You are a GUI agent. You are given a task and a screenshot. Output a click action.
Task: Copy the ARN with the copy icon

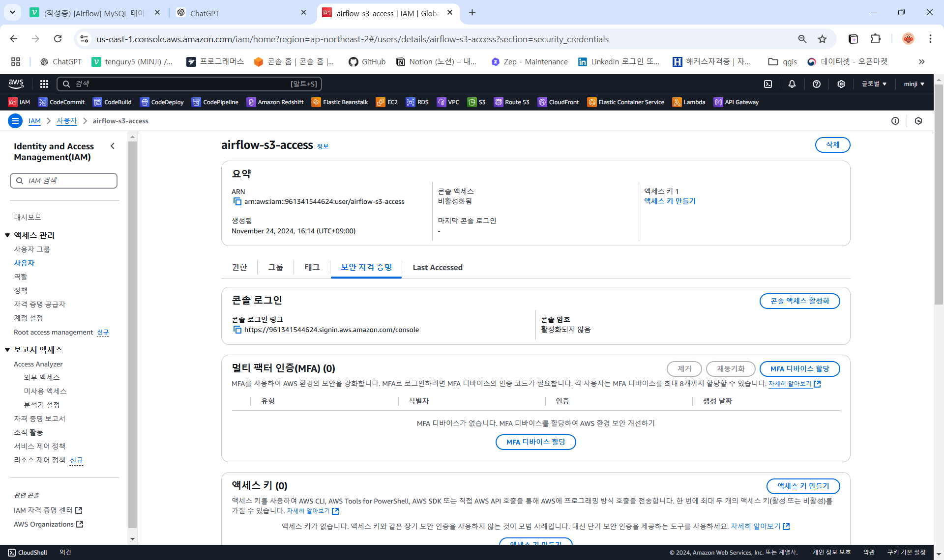[x=237, y=202]
